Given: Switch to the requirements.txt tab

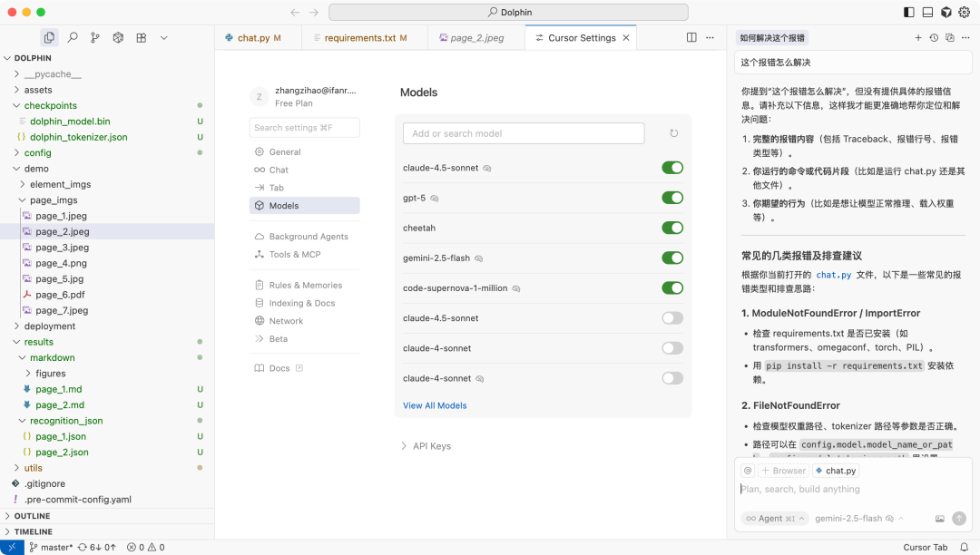Looking at the screenshot, I should pyautogui.click(x=359, y=38).
